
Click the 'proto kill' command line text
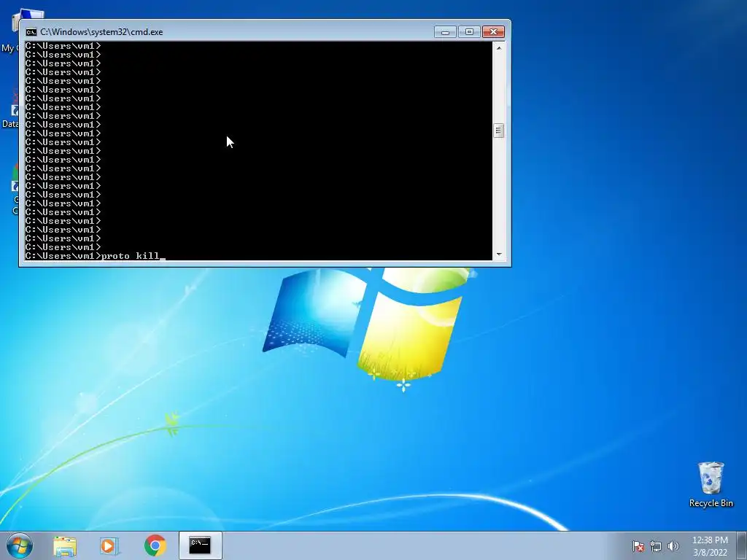click(x=130, y=256)
